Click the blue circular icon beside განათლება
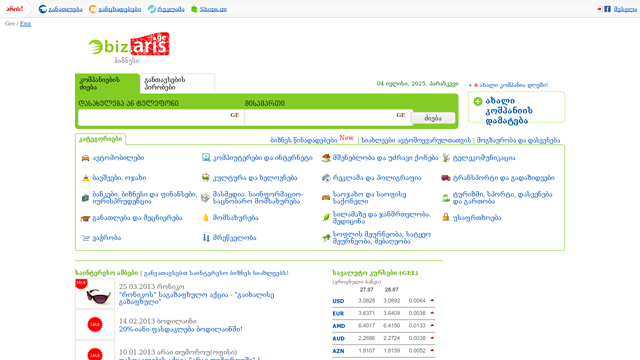This screenshot has height=360, width=640. click(42, 9)
